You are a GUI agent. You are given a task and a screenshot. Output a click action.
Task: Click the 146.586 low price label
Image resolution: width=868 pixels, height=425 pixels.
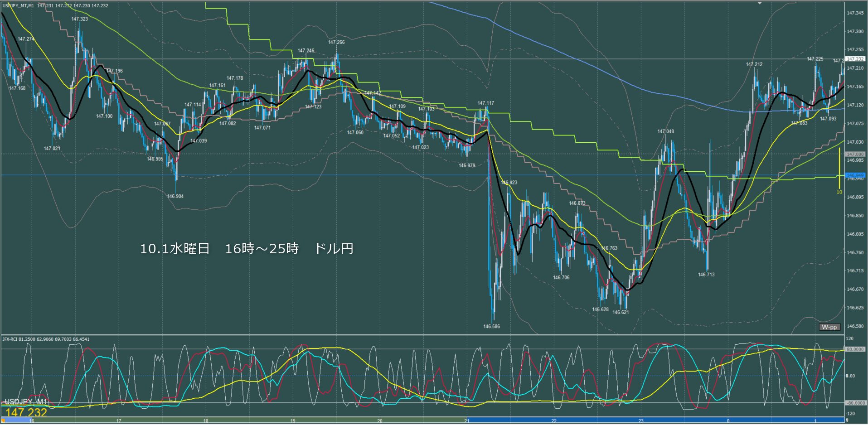(x=491, y=326)
